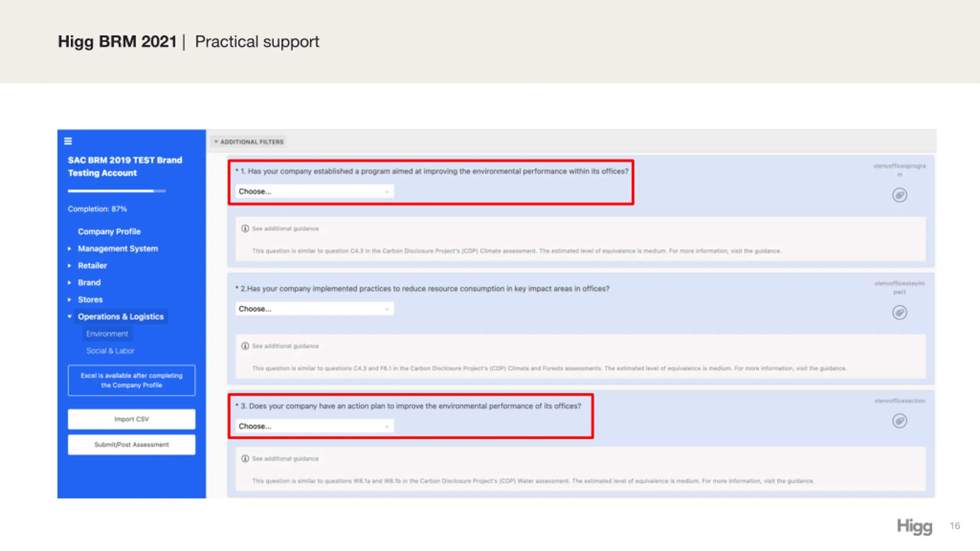
Task: Expand Management System in sidebar
Action: point(69,249)
